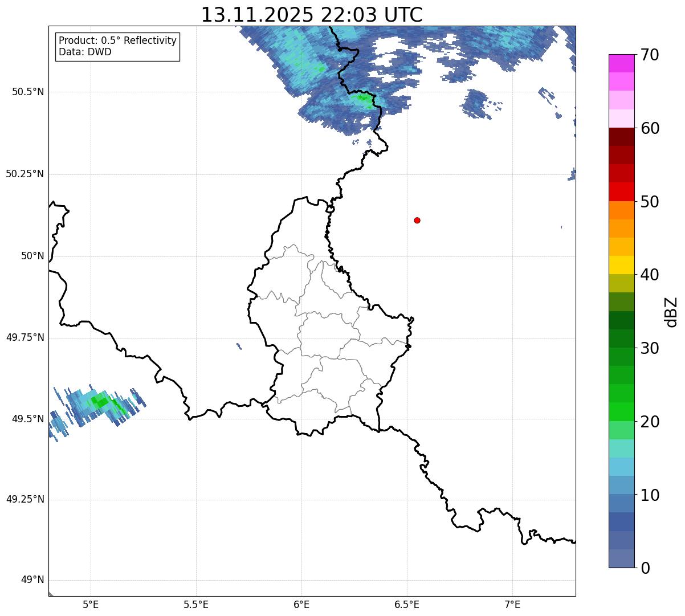685x616 pixels.
Task: Click the colorbar value 70
Action: 650,55
